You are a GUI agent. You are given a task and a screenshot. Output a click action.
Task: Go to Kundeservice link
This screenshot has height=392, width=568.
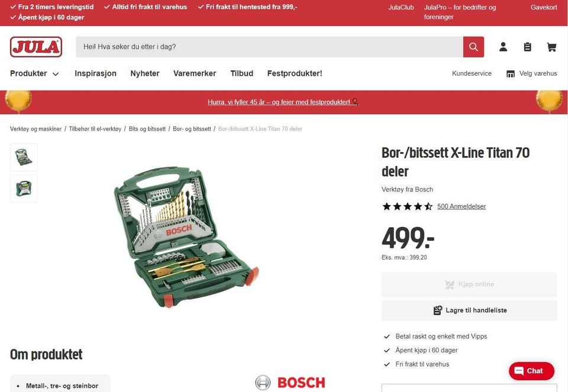click(x=472, y=73)
